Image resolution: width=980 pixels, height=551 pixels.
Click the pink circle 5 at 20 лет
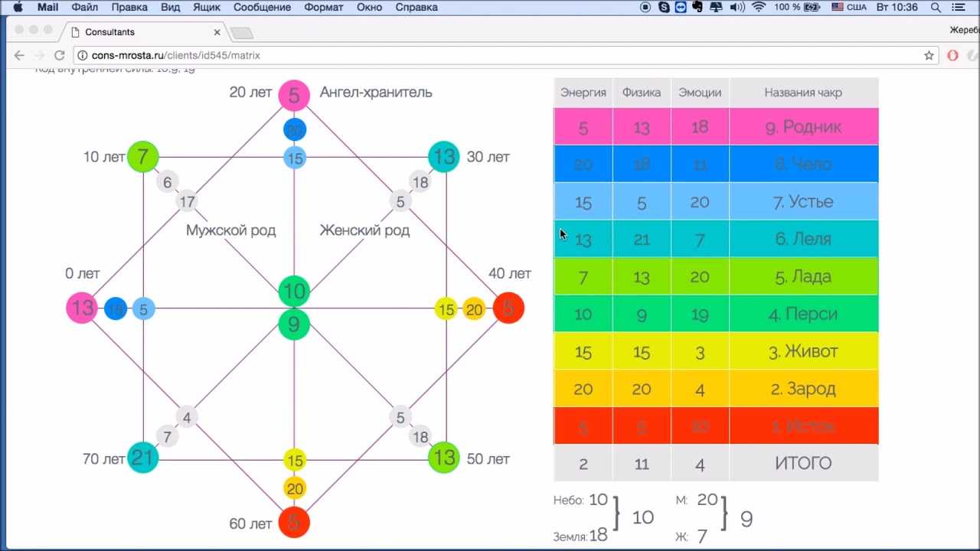(x=294, y=96)
